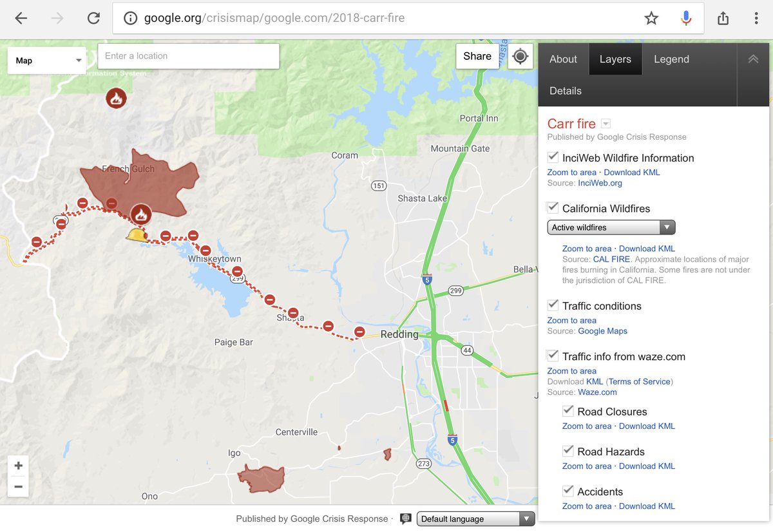
Task: Toggle Traffic info from waze.com layer
Action: point(553,356)
